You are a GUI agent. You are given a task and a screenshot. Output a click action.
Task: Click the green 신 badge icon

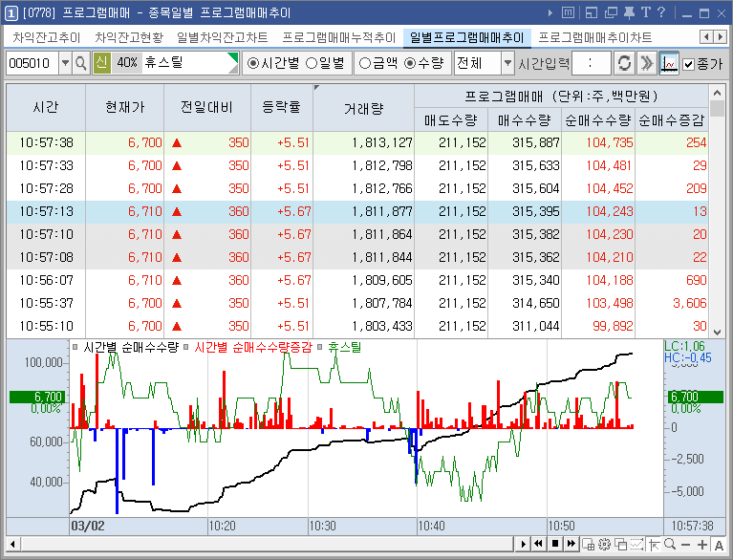pos(102,63)
